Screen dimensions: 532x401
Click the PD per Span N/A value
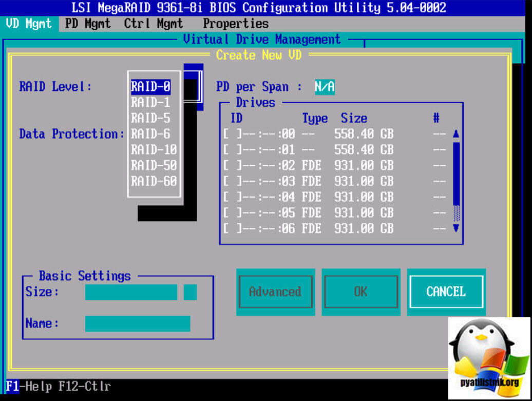(325, 87)
